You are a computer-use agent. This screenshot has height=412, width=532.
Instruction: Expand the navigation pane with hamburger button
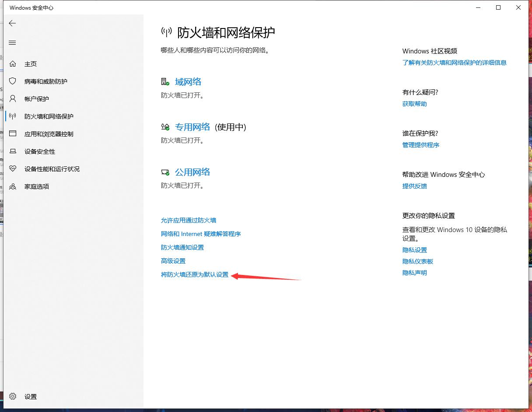[x=12, y=42]
